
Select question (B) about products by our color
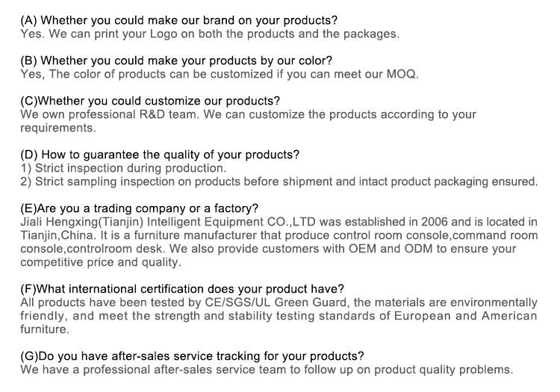tap(176, 60)
